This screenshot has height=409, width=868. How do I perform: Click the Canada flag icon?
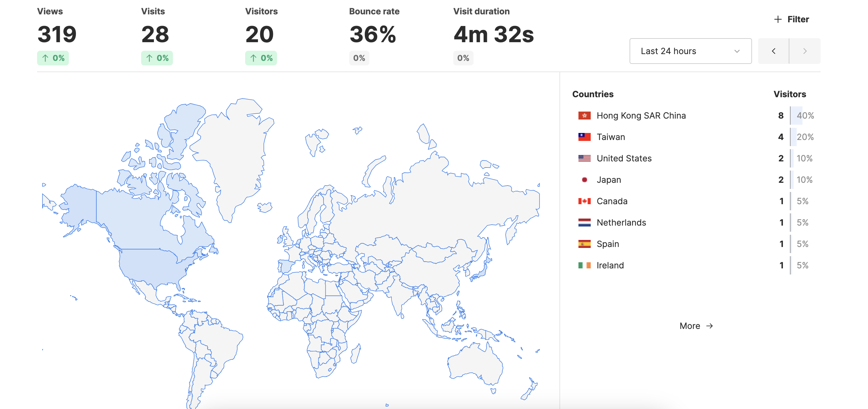[x=584, y=201]
